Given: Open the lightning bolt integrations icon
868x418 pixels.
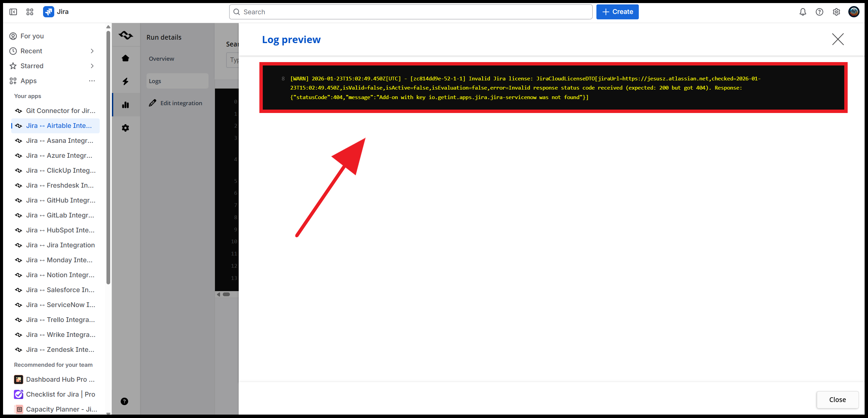Looking at the screenshot, I should (125, 81).
